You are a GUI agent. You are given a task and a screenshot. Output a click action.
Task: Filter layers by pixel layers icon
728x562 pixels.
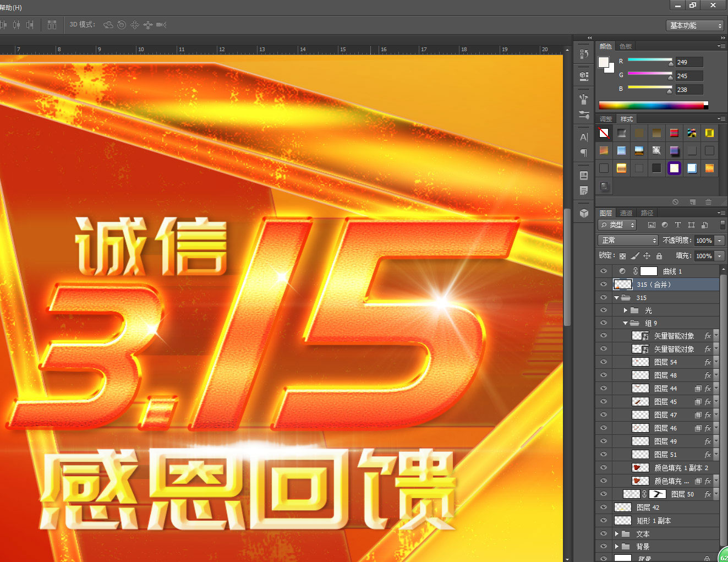(652, 225)
